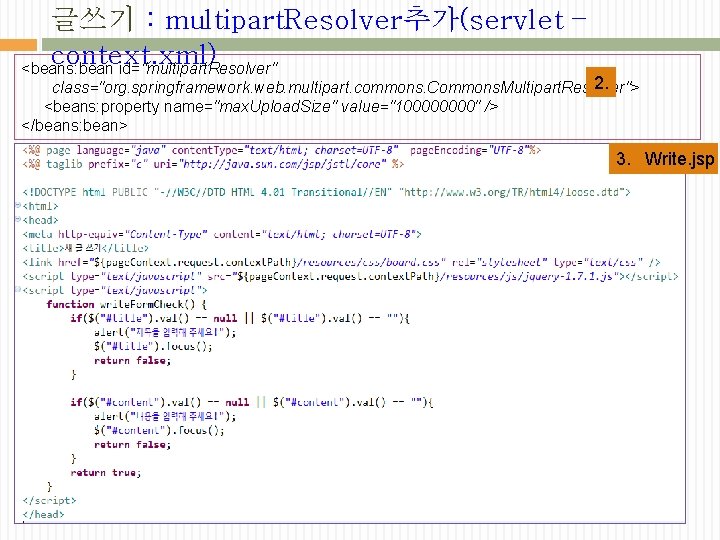Click the alert line under #title condition

(165, 332)
